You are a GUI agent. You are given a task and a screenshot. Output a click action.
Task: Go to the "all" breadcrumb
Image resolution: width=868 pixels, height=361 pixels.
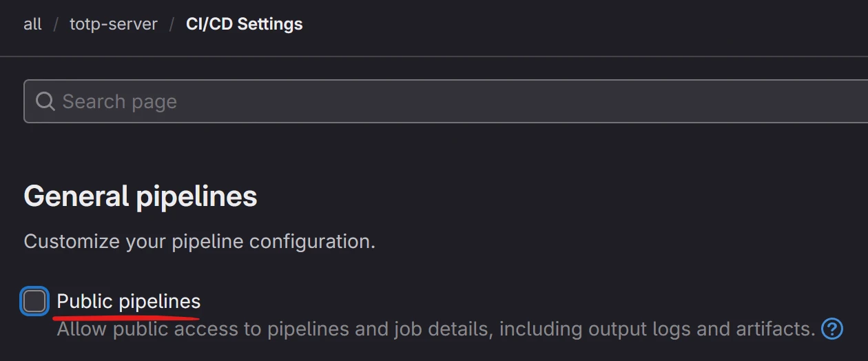click(x=32, y=24)
